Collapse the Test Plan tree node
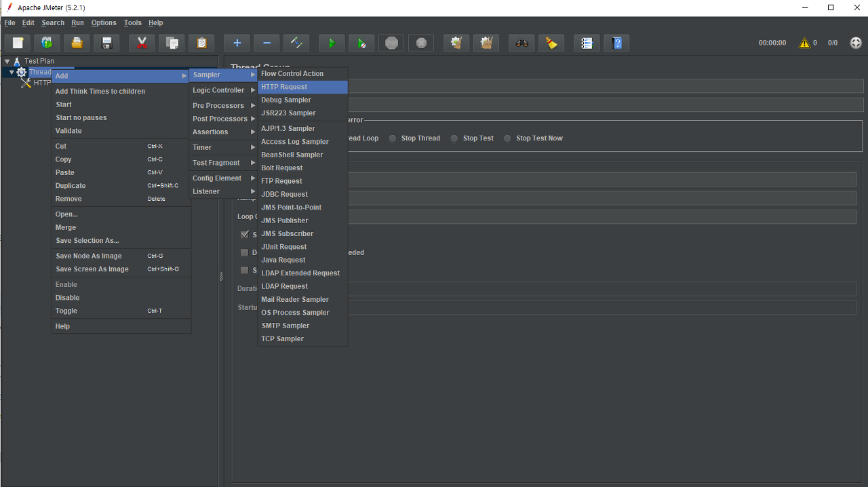 click(7, 61)
